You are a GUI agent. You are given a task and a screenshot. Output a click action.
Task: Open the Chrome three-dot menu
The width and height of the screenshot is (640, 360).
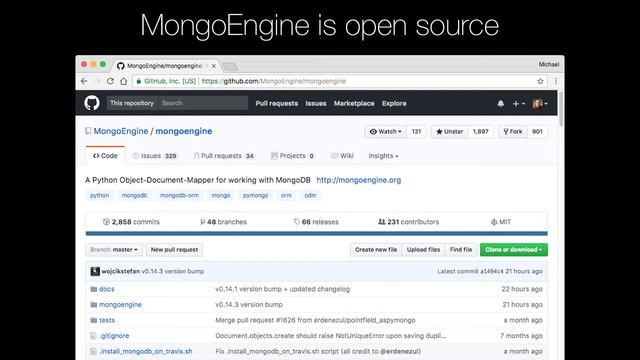(556, 81)
